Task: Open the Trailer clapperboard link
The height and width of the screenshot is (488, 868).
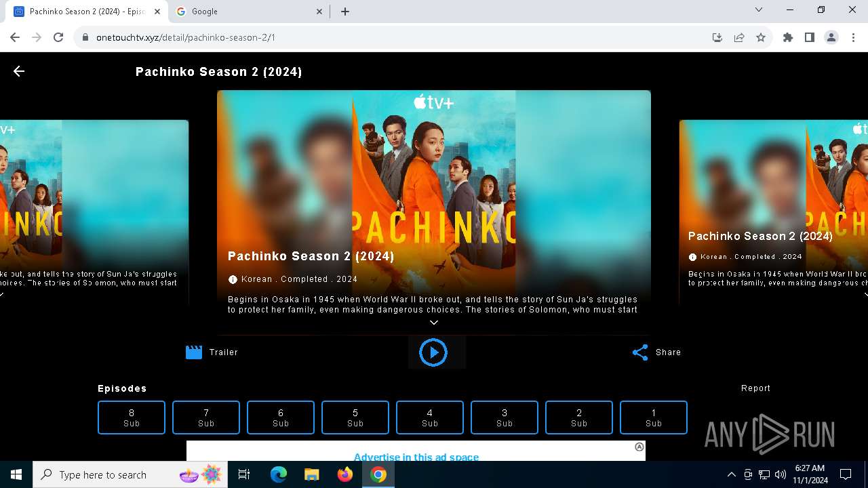Action: coord(212,352)
